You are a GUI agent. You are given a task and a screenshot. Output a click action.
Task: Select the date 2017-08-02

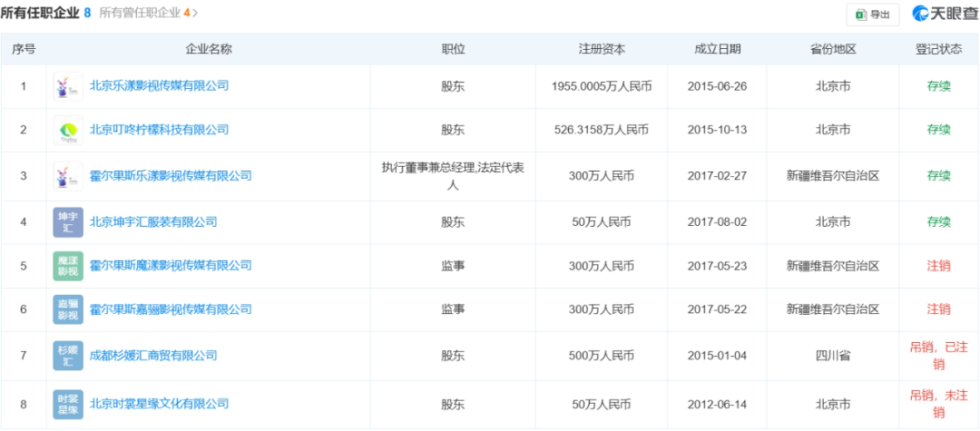coord(718,221)
